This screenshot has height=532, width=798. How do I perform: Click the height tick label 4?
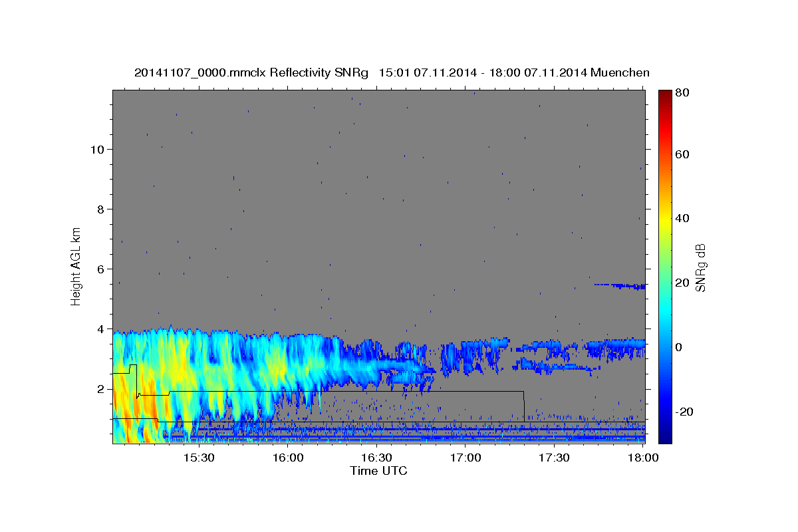100,329
